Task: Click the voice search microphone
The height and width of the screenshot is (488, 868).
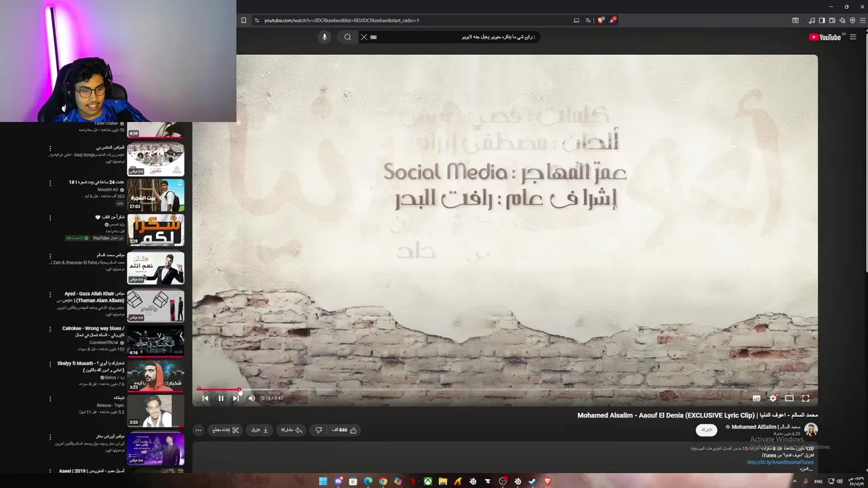Action: tap(325, 37)
